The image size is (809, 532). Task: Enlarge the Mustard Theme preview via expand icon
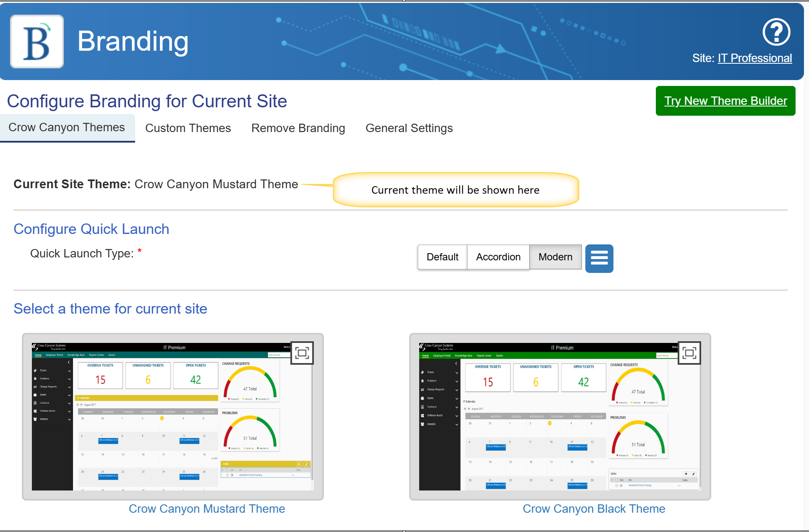coord(302,353)
